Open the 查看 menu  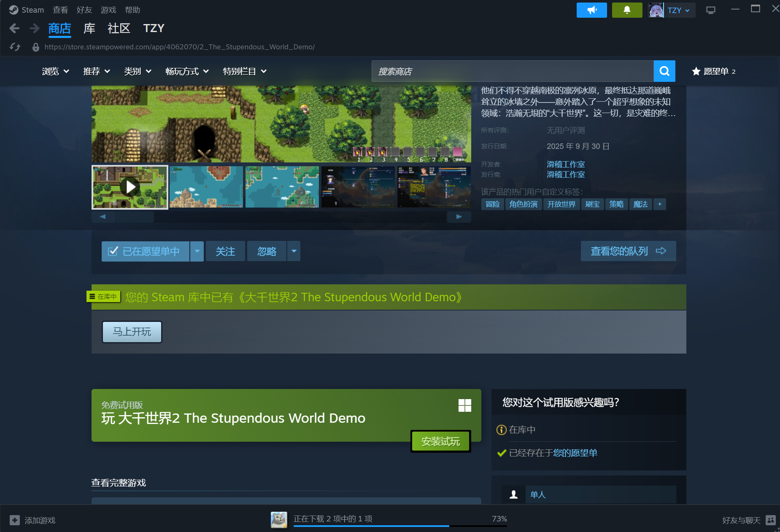click(x=60, y=10)
